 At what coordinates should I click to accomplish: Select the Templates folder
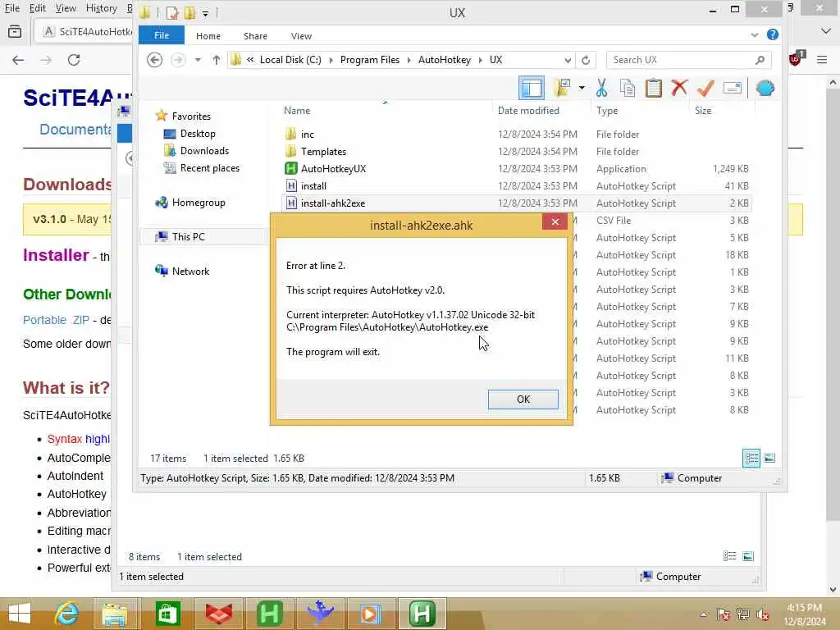tap(323, 152)
